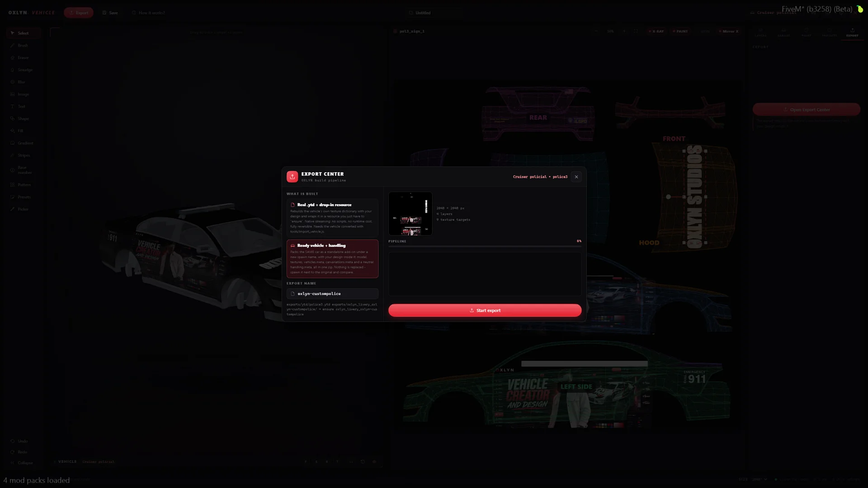
Task: Select the Real .ytd + drop-in resource option
Action: pos(332,218)
